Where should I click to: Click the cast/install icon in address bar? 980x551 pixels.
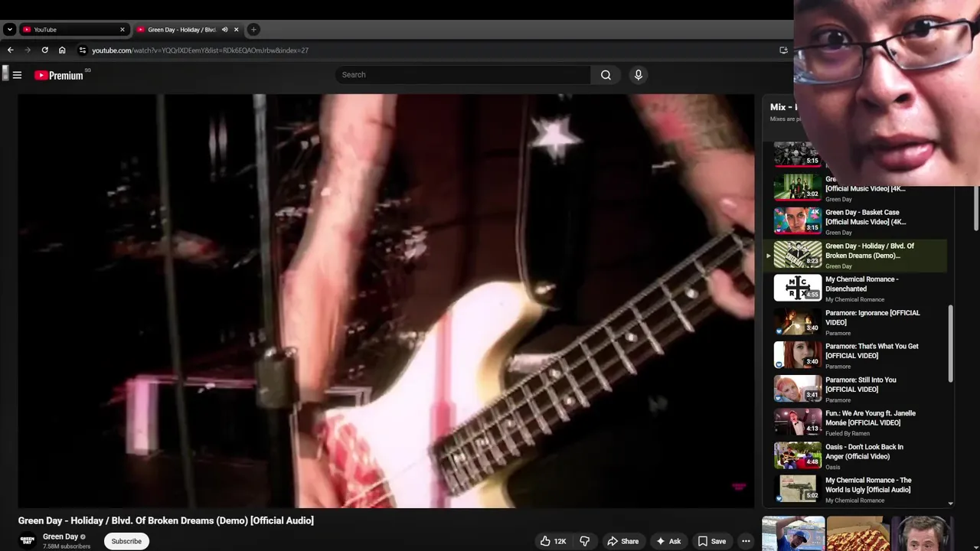pyautogui.click(x=783, y=51)
